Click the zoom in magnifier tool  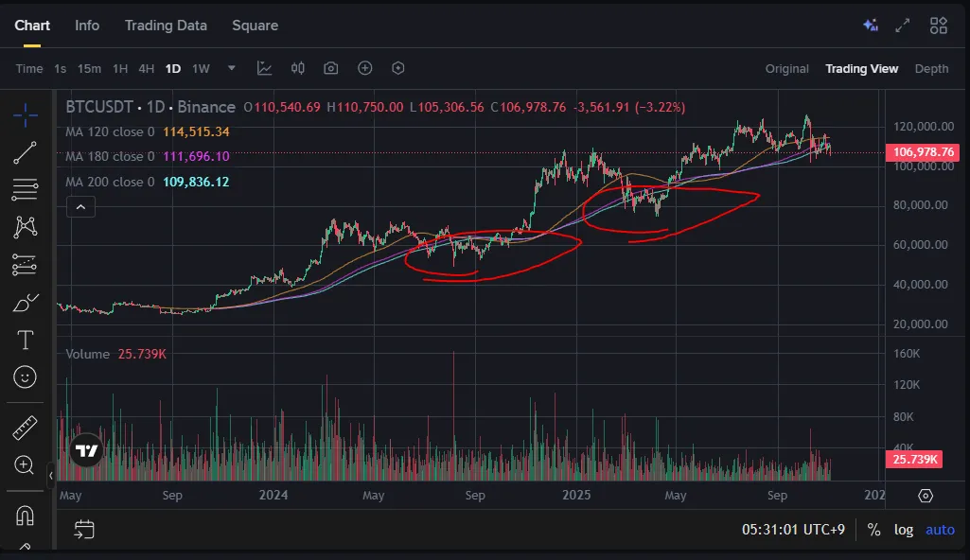pos(26,464)
